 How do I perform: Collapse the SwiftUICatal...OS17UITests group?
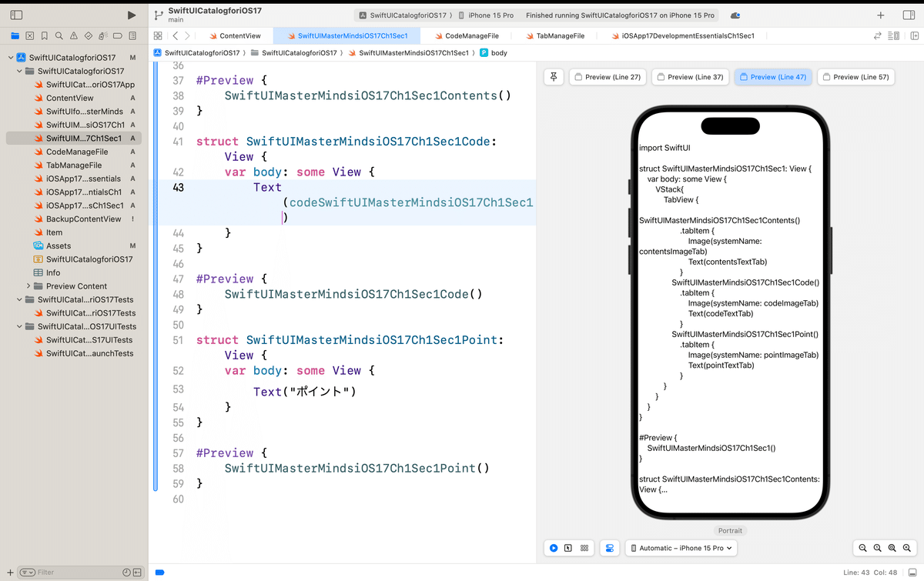coord(19,326)
